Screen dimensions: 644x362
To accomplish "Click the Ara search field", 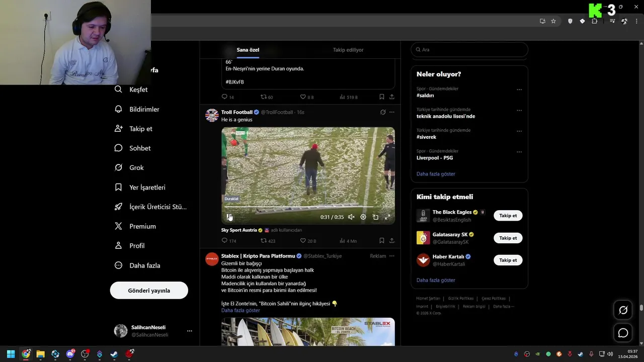I will click(x=469, y=49).
